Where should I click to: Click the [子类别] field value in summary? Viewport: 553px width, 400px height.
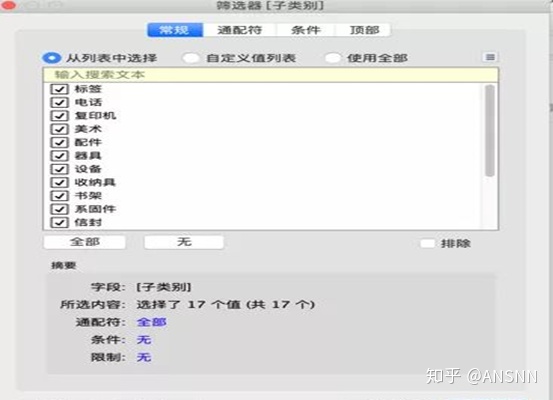[164, 287]
